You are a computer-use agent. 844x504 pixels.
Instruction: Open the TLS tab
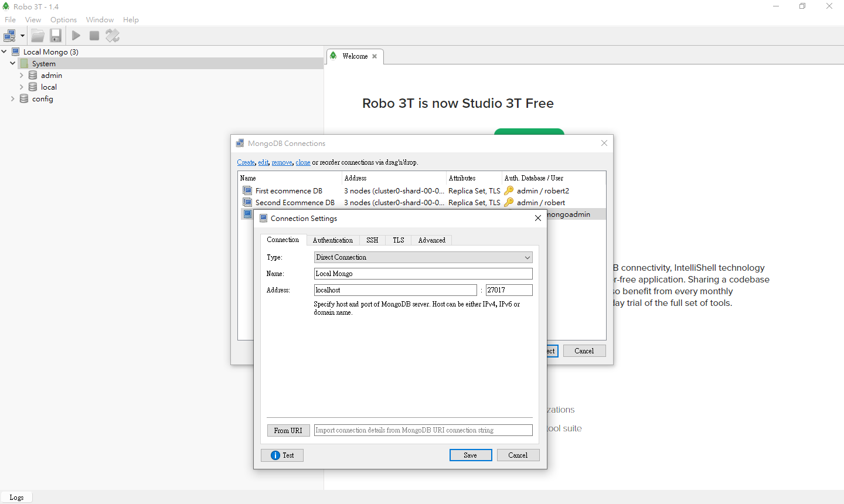point(399,240)
